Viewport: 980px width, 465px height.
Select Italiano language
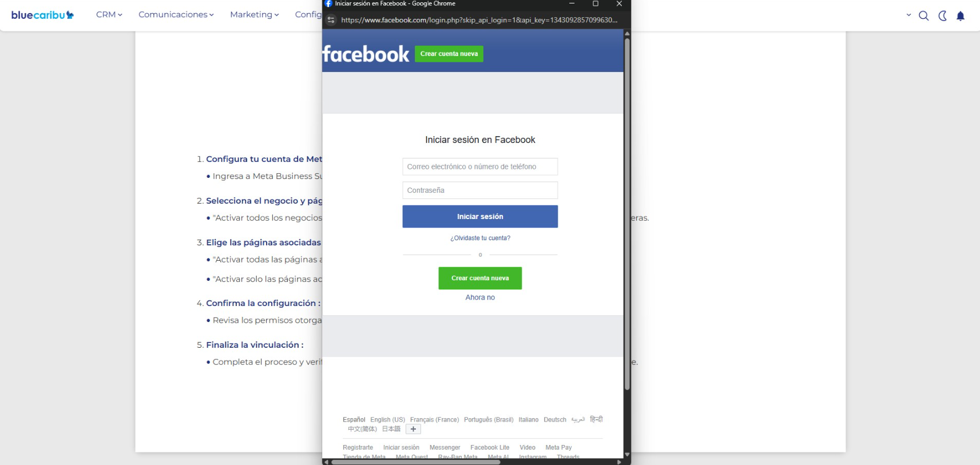[529, 420]
